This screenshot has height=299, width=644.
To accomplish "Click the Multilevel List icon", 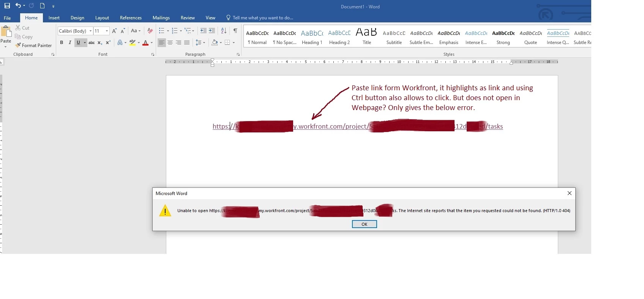I will (x=188, y=31).
